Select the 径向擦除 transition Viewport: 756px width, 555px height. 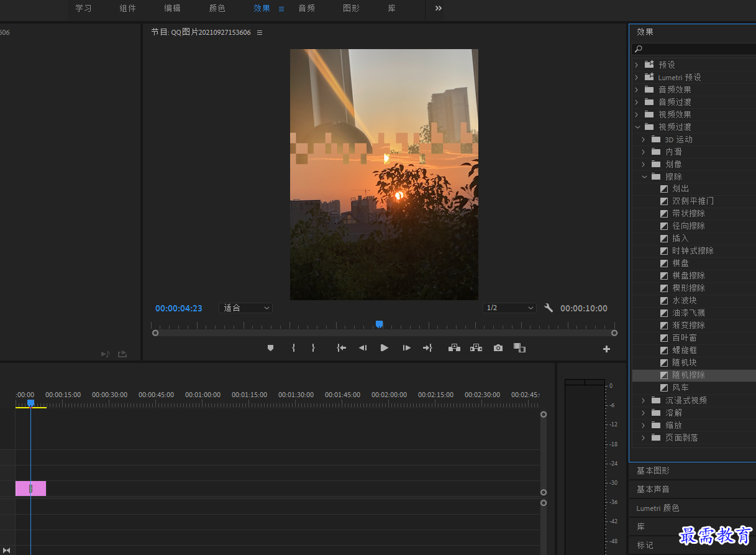(688, 226)
